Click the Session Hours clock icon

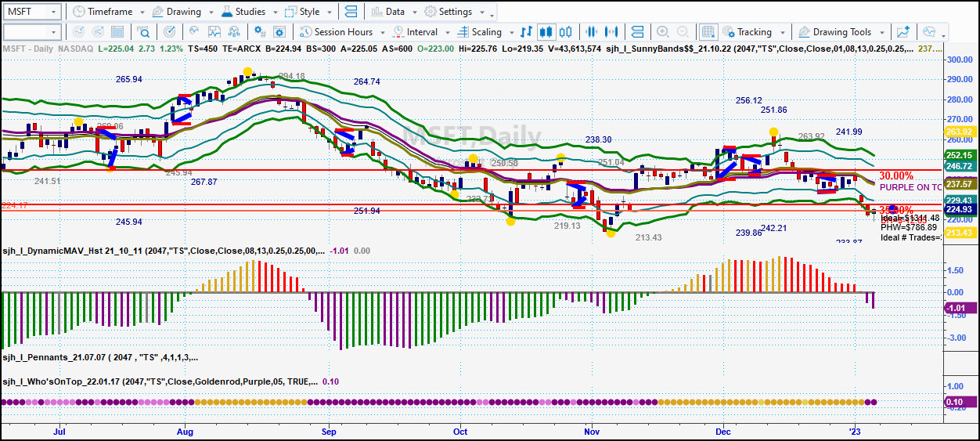point(304,32)
